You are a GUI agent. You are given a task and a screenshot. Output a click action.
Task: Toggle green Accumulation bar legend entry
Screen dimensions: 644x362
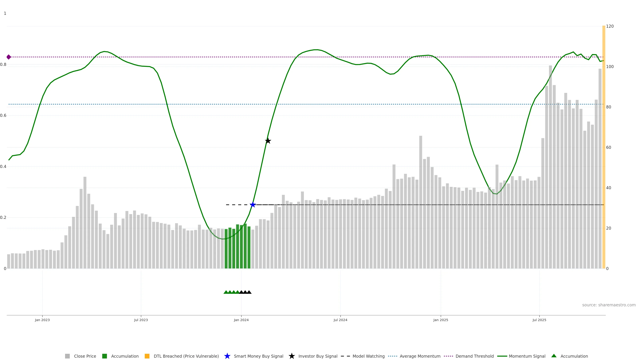coord(104,356)
